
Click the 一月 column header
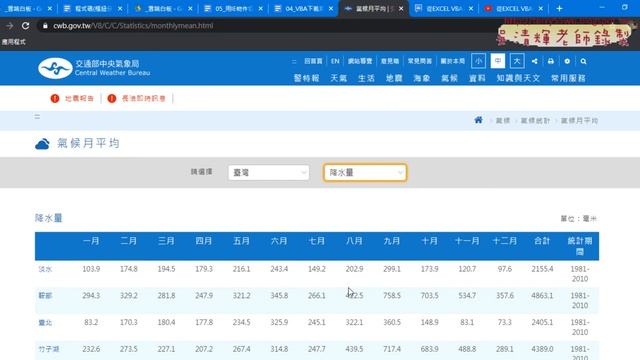[91, 241]
